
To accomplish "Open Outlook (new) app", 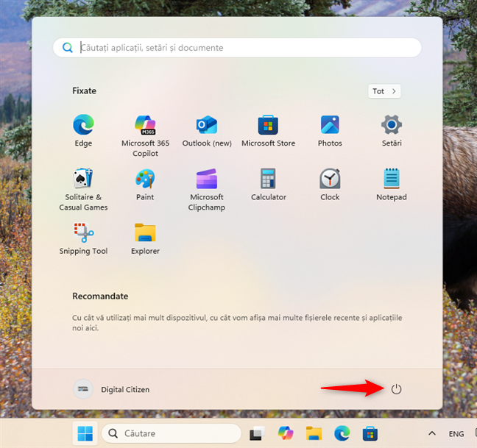I will click(x=207, y=131).
